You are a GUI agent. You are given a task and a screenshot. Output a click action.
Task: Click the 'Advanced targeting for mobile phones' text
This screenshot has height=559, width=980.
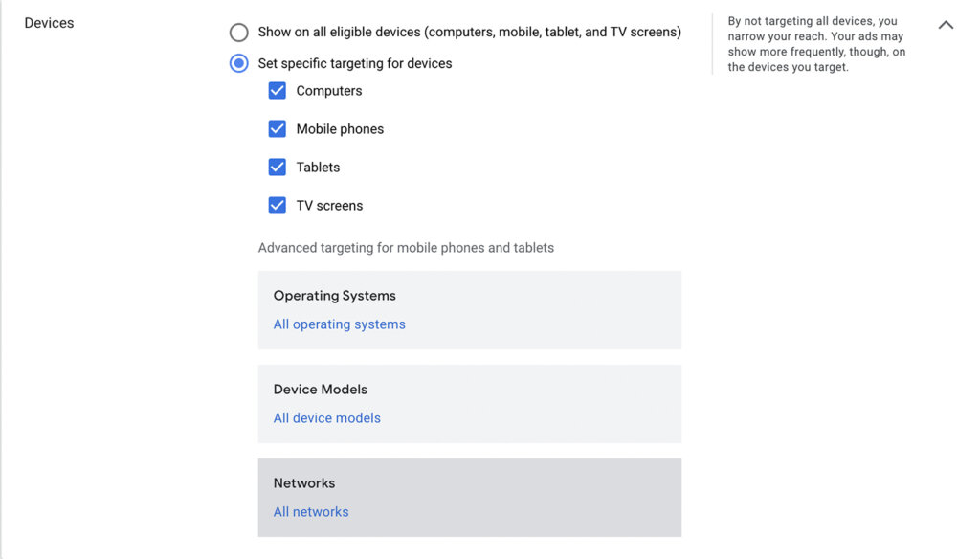click(406, 248)
